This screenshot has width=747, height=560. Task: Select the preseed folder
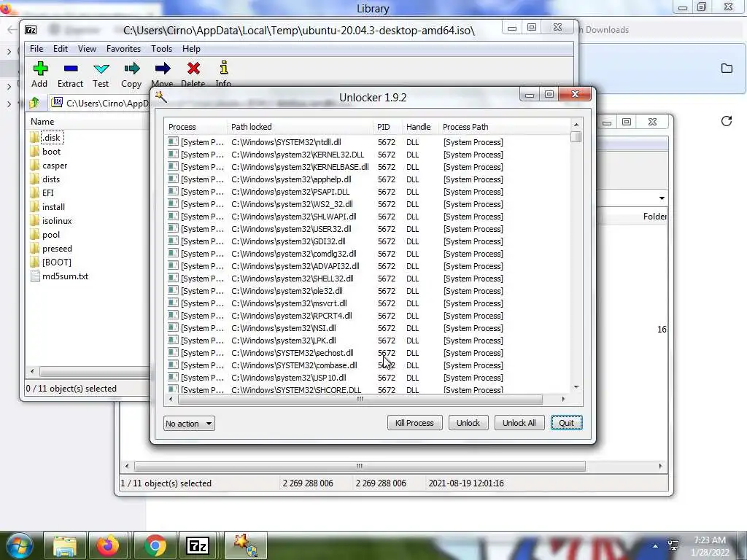tap(51, 248)
